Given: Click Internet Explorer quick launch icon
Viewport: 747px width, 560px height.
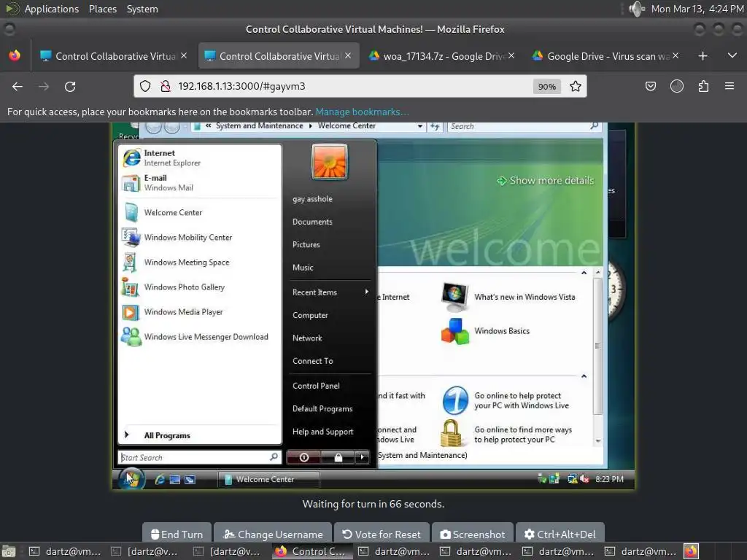Looking at the screenshot, I should click(x=160, y=480).
